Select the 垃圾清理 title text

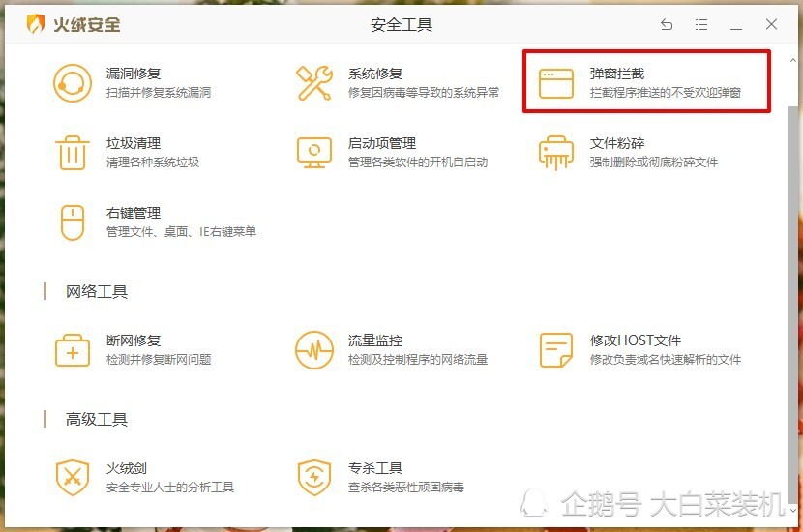134,143
